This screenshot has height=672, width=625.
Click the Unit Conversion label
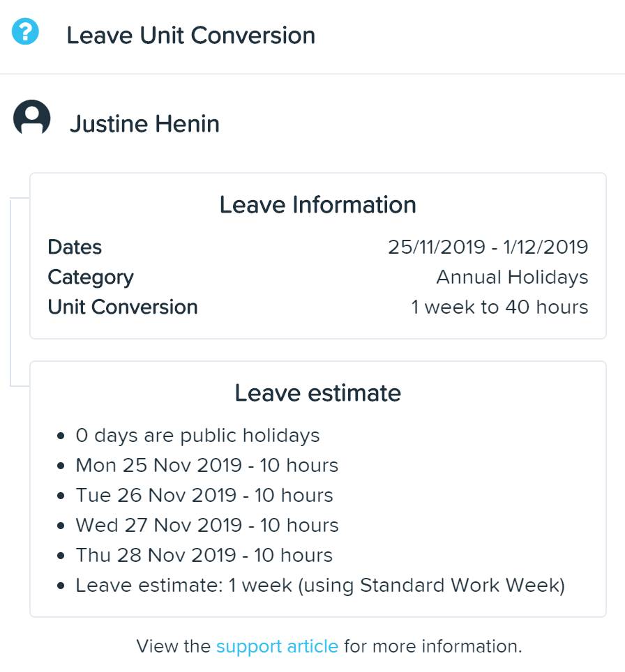click(123, 307)
